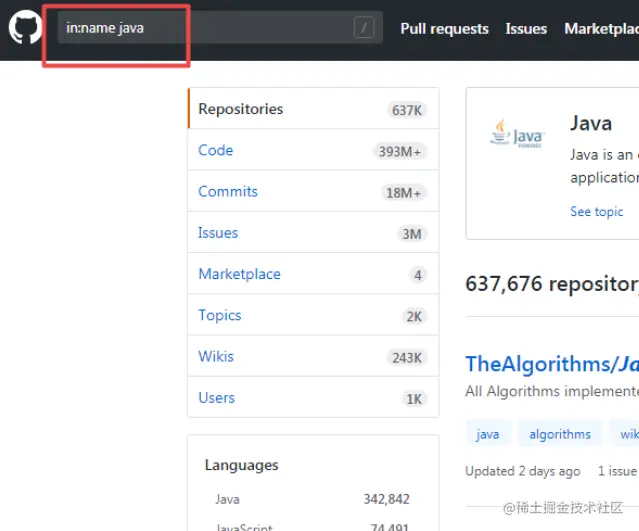Show Topics search results

tap(313, 315)
